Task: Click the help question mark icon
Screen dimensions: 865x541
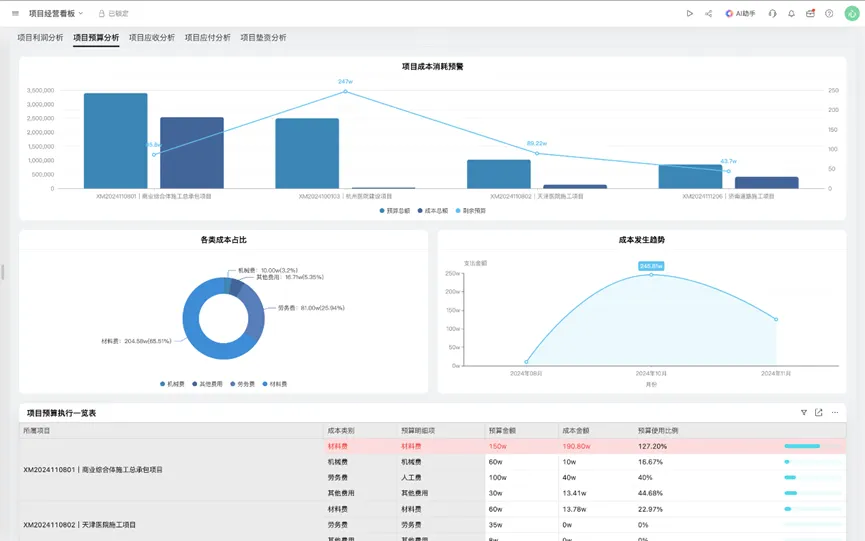Action: (829, 14)
